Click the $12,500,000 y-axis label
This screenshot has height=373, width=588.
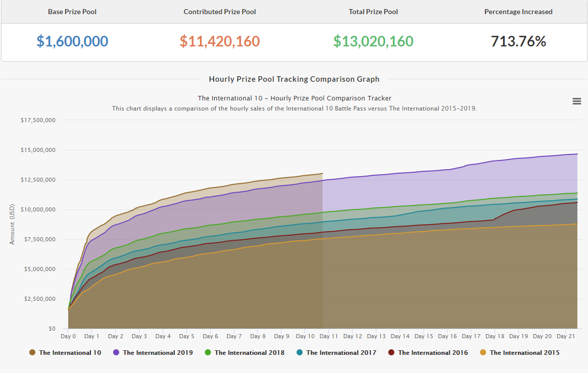(38, 180)
